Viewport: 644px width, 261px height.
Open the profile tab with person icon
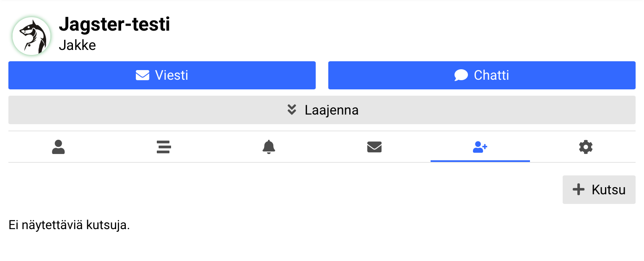tap(59, 147)
